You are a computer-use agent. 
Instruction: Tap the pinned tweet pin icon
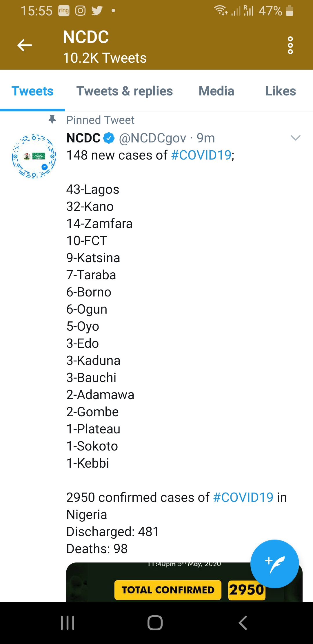pos(52,120)
